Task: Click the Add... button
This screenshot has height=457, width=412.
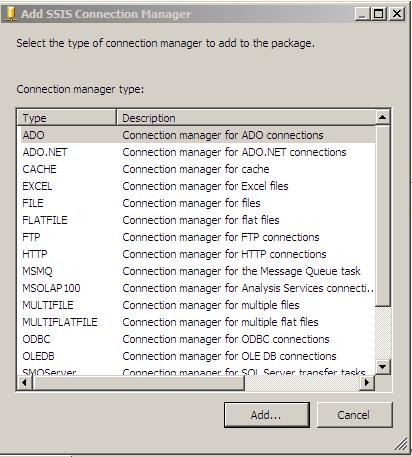Action: point(267,415)
